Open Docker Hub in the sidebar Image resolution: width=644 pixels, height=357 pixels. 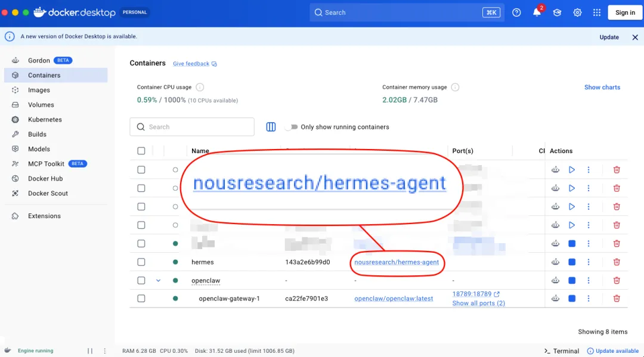[x=56, y=179]
